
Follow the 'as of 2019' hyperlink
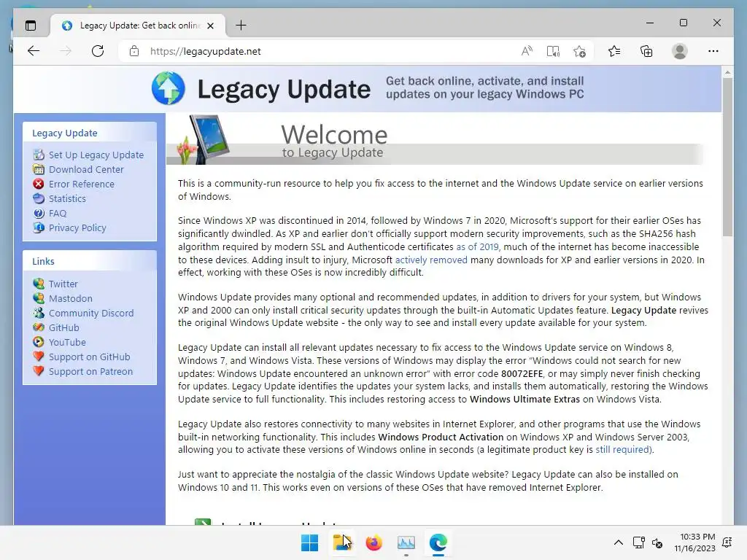coord(477,246)
